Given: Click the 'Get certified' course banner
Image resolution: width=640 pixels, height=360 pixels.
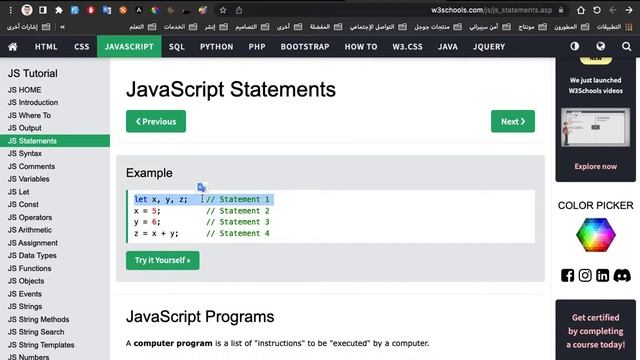Looking at the screenshot, I should click(596, 331).
